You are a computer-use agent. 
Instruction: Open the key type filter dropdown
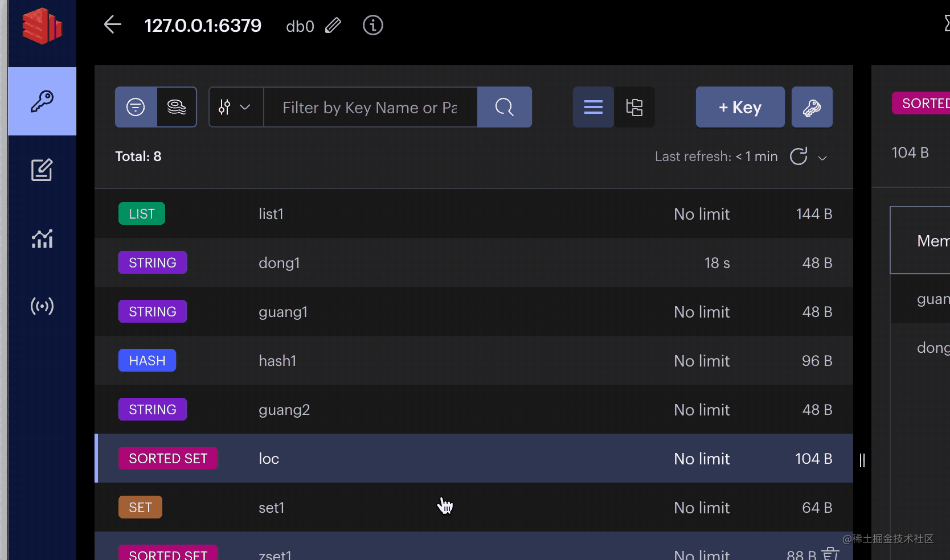(x=236, y=107)
